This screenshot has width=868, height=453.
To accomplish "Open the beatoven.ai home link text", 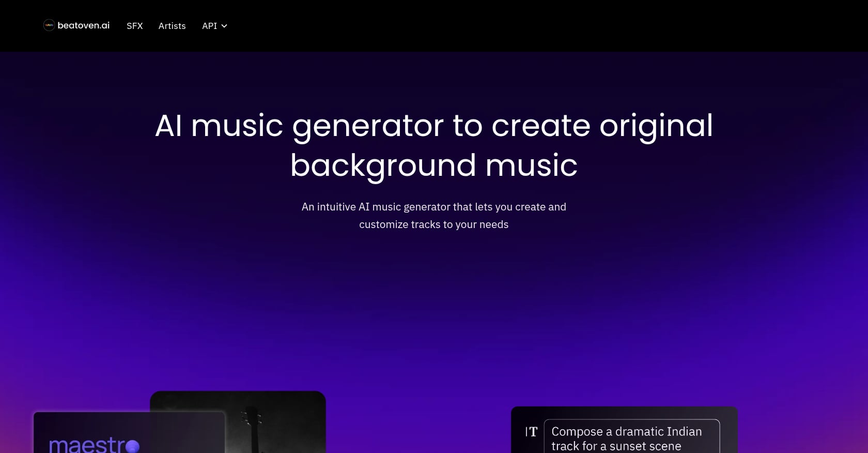I will (x=83, y=25).
